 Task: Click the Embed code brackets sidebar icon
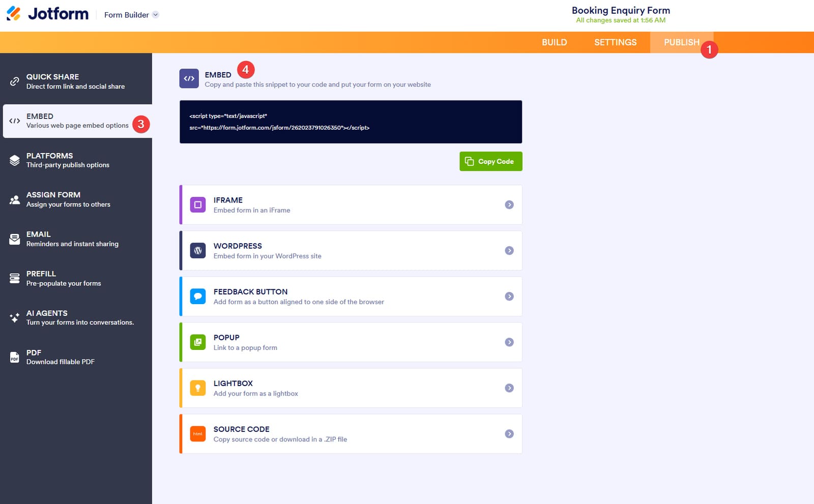(15, 121)
